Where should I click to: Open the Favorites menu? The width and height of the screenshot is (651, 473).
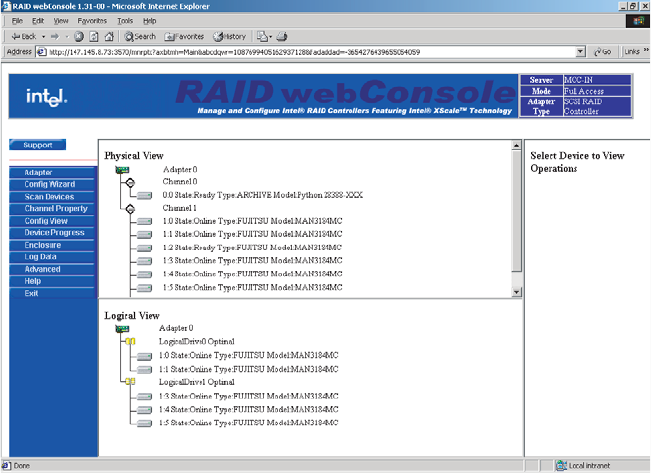[x=92, y=21]
